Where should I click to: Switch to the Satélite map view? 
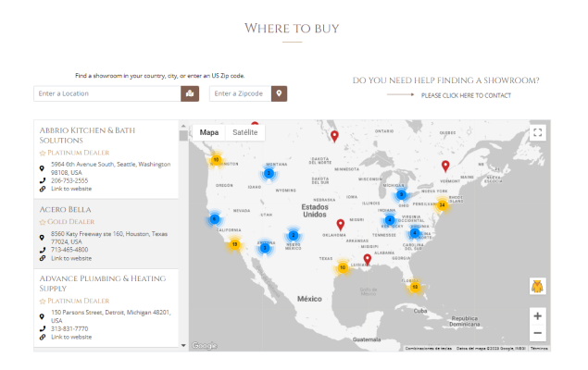245,132
